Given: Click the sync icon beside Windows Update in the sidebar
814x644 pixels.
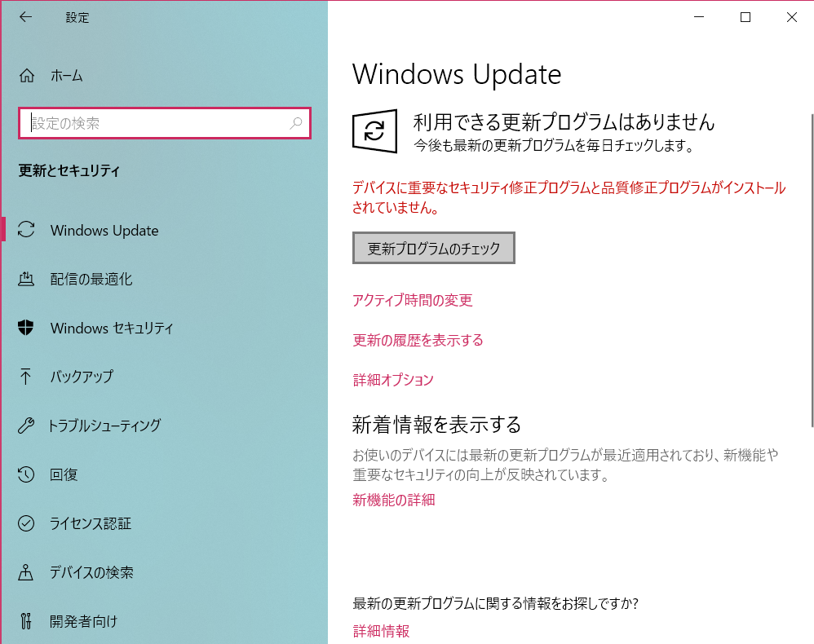Looking at the screenshot, I should pyautogui.click(x=26, y=230).
